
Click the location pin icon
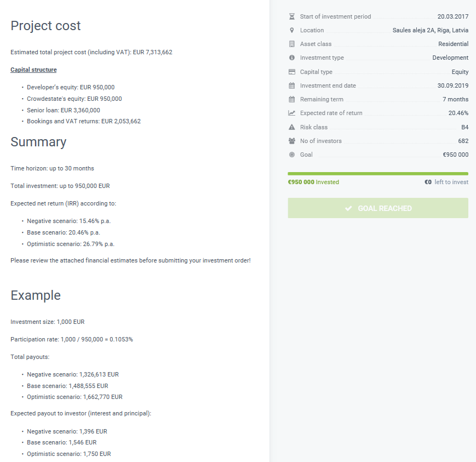click(291, 30)
